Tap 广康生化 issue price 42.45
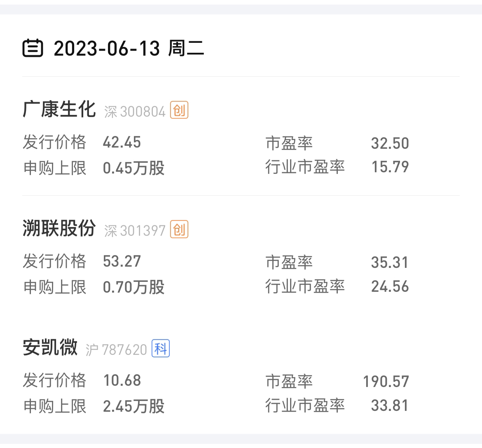The image size is (482, 448). point(122,143)
